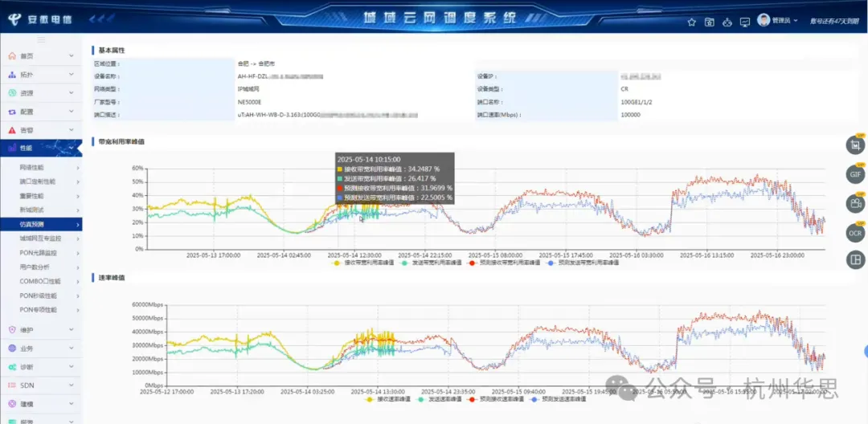Select 网络性能 in the sidebar submenu

tap(32, 167)
